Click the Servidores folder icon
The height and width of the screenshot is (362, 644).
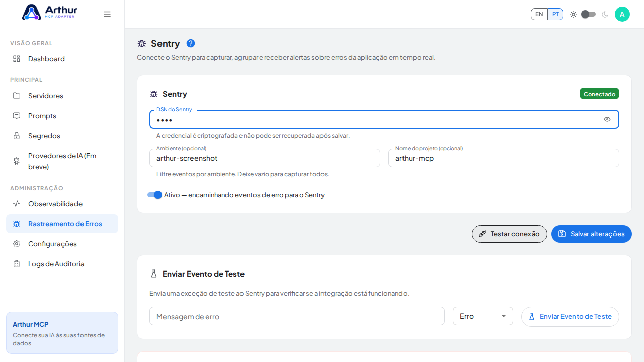[x=17, y=96]
